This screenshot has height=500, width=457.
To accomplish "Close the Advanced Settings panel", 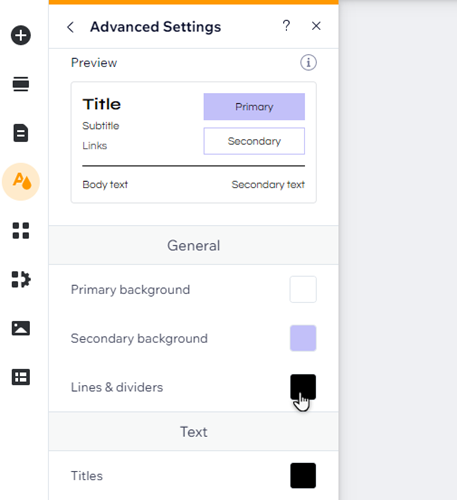I will 316,26.
